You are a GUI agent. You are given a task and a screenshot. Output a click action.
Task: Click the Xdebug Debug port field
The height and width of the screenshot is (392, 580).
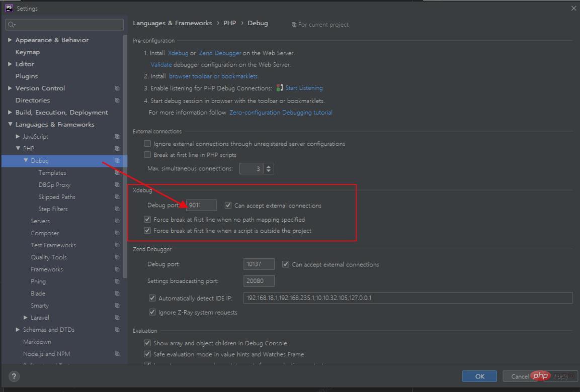coord(202,205)
